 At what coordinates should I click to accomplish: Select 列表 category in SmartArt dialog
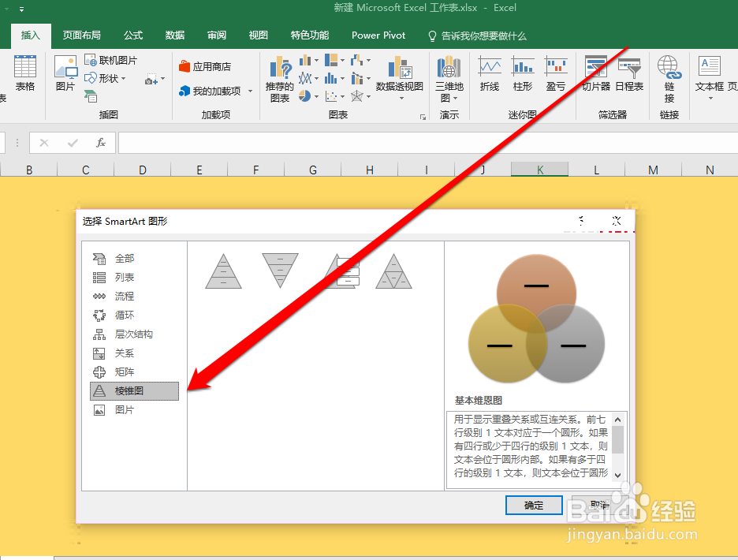coord(134,278)
